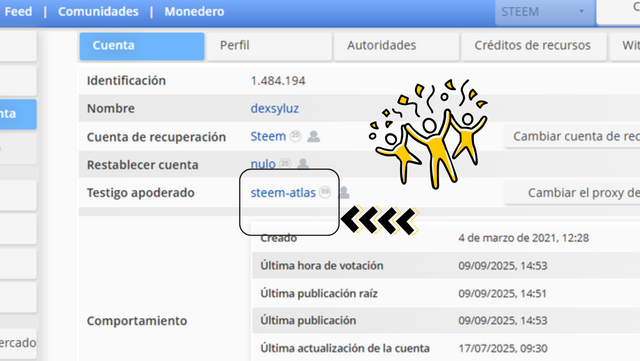Click the user icon next to Steem
Viewport: 640px width, 361px height.
pyautogui.click(x=313, y=136)
